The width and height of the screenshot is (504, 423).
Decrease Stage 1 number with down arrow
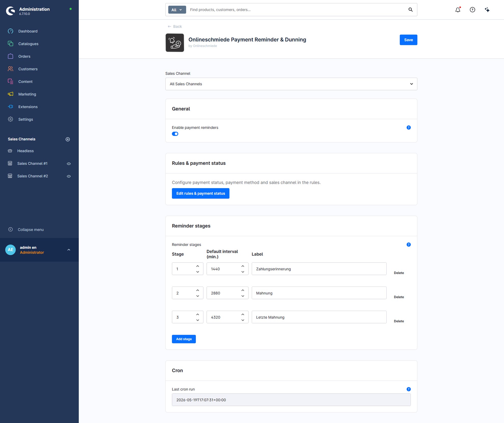click(198, 272)
